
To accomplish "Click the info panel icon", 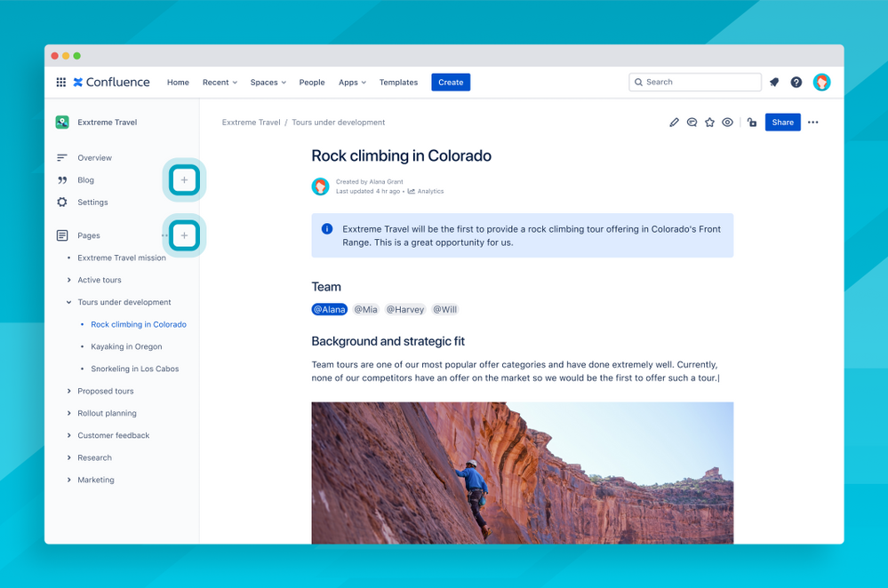I will (327, 228).
